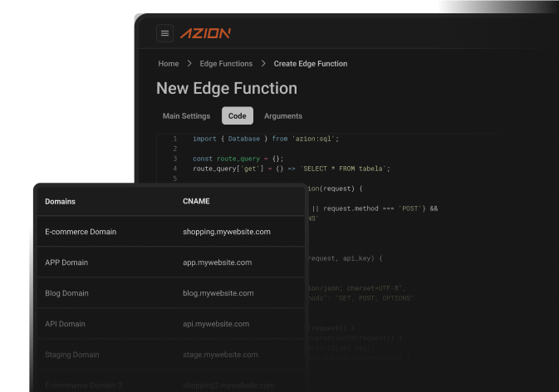
Task: Select the Blog Domain row
Action: (x=66, y=293)
